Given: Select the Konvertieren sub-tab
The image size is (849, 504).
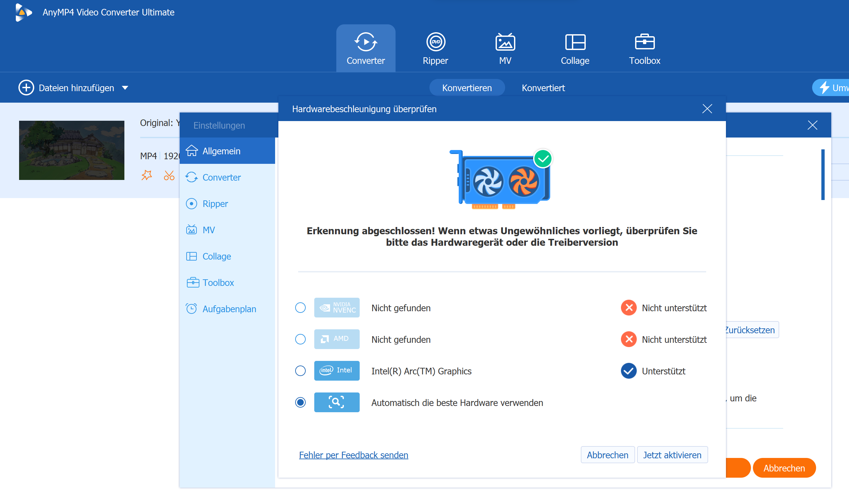Looking at the screenshot, I should click(467, 88).
